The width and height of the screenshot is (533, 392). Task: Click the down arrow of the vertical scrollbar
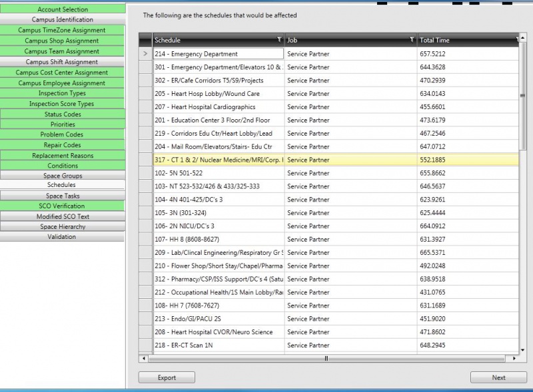pos(522,349)
